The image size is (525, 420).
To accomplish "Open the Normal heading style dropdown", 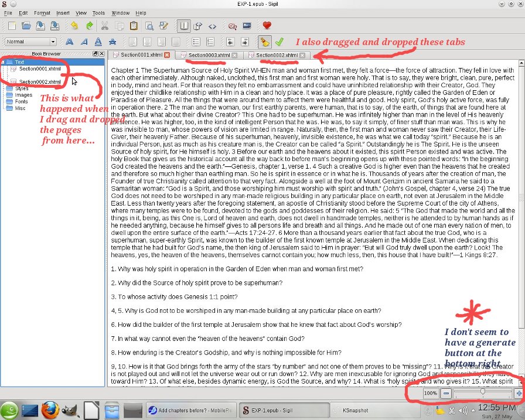I will click(x=30, y=42).
